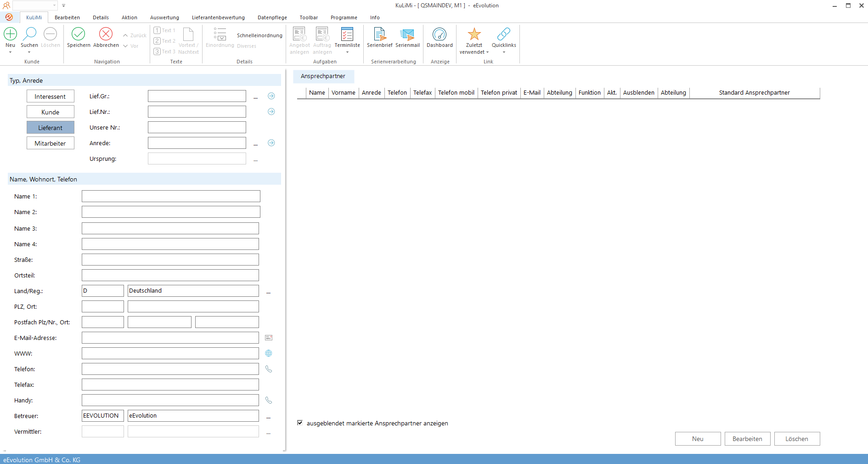Open the Dashboard gauge icon

[x=440, y=34]
